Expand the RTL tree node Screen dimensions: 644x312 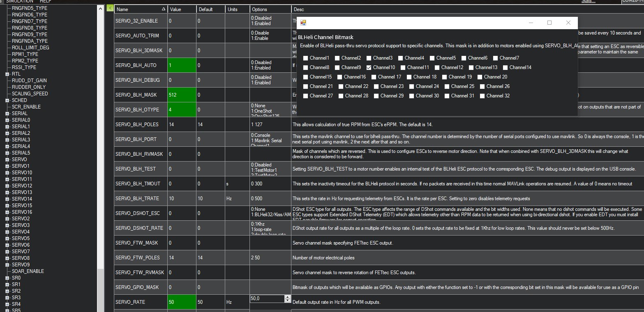coord(7,74)
